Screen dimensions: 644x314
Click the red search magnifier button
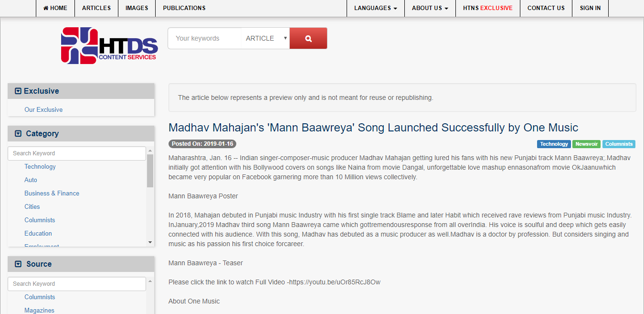308,38
